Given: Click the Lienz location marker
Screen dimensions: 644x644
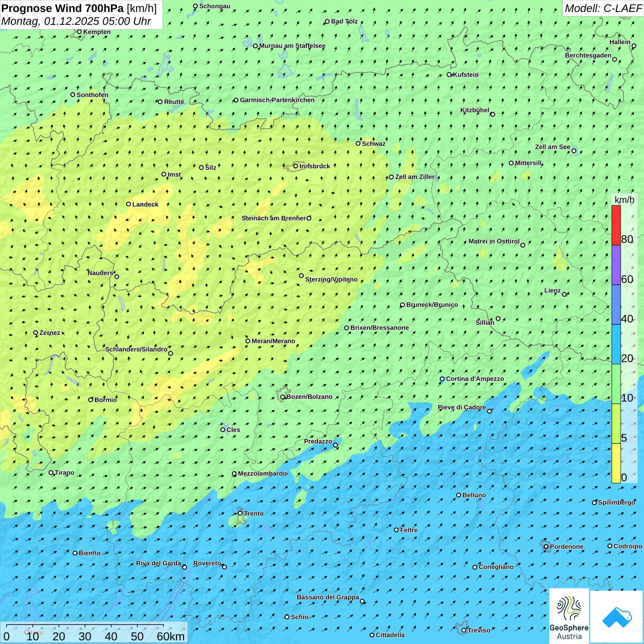Looking at the screenshot, I should pyautogui.click(x=564, y=294).
